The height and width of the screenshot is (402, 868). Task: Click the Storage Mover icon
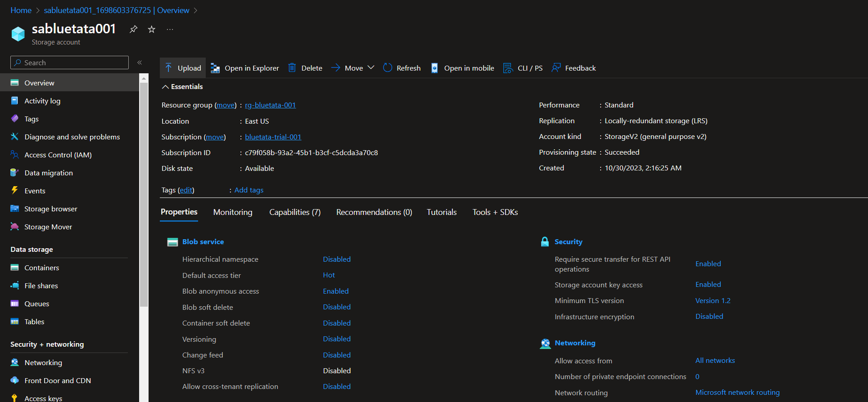click(x=14, y=227)
